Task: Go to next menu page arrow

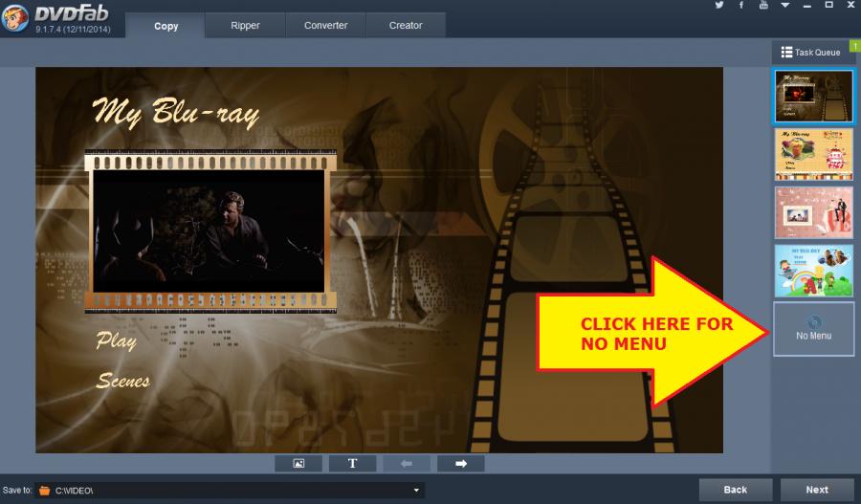Action: (x=461, y=464)
